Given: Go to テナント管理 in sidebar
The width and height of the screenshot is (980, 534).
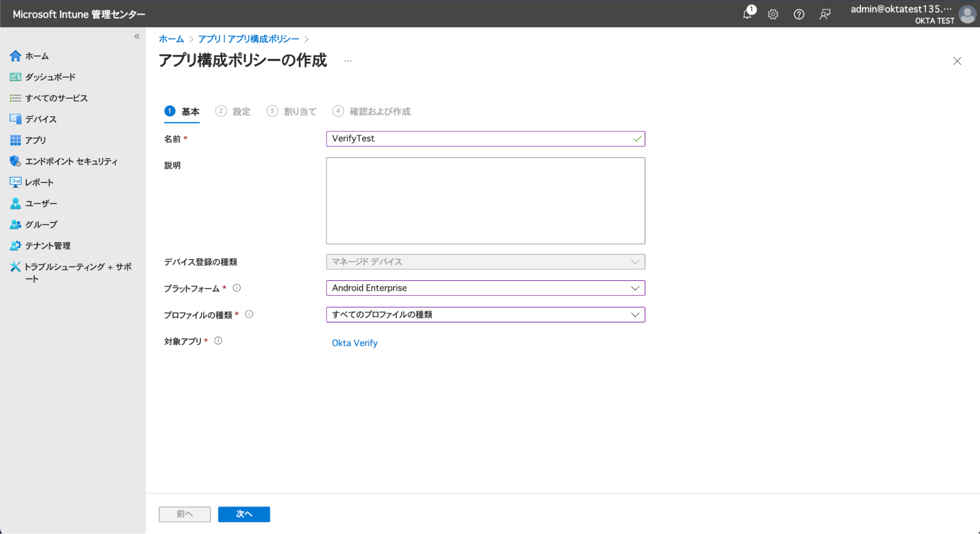Looking at the screenshot, I should (x=48, y=246).
